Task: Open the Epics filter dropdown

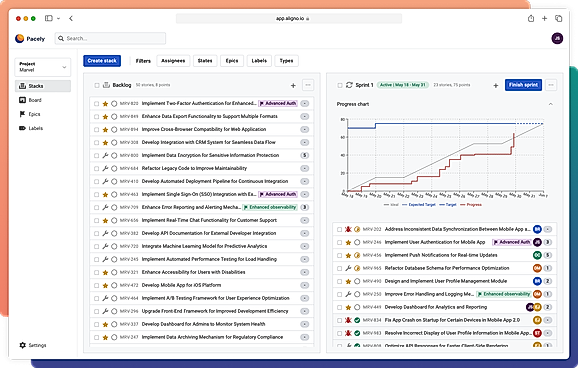Action: [232, 61]
